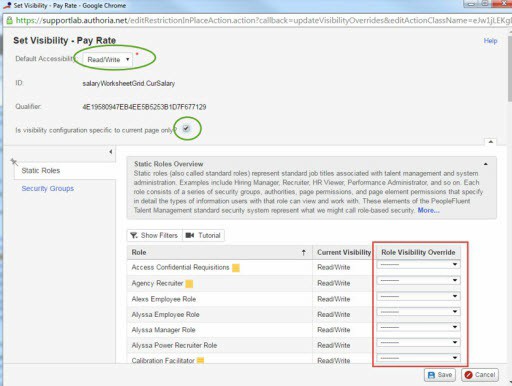Image resolution: width=512 pixels, height=386 pixels.
Task: Click Show Filters button
Action: coord(154,235)
